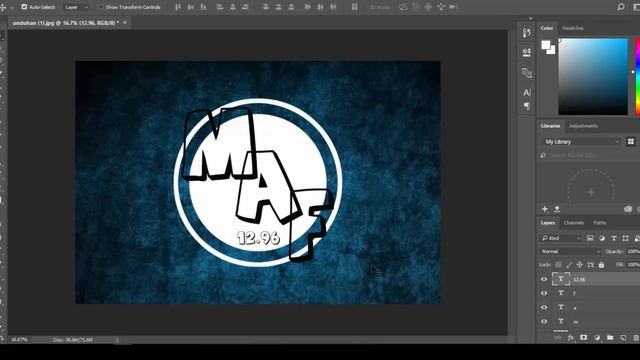Click Auto-Align Layers icon
This screenshot has width=640, height=360.
354,7
